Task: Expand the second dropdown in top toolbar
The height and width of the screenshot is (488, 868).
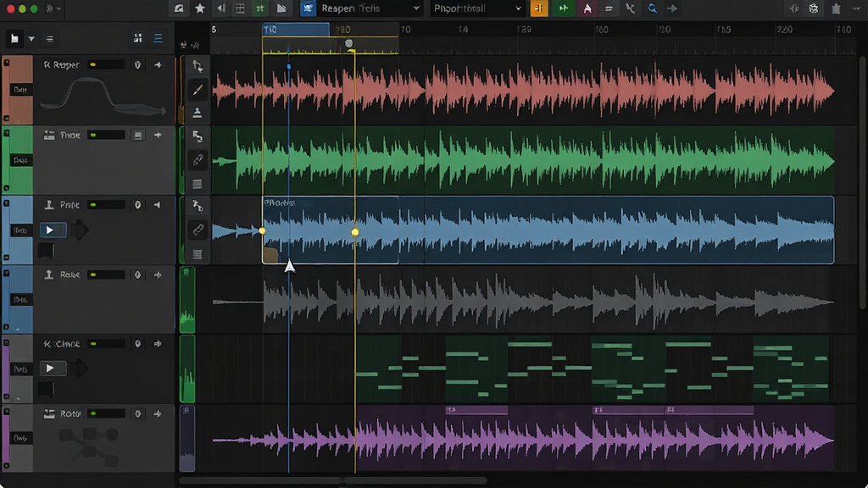Action: point(477,8)
